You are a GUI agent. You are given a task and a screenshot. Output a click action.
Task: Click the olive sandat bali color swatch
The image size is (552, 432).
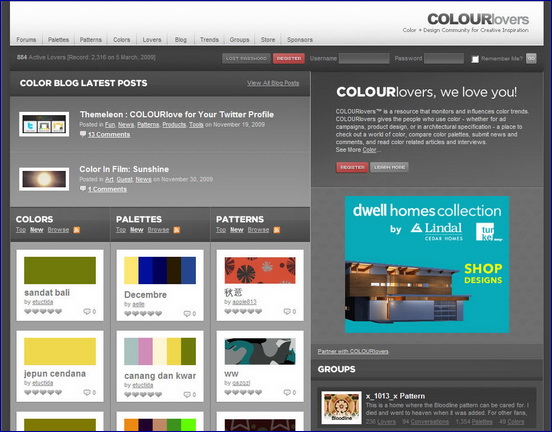60,270
